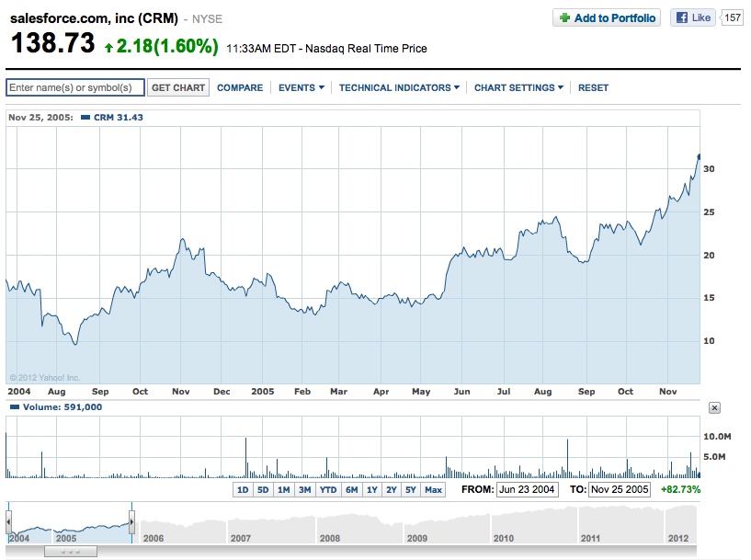Click the Compare link
The height and width of the screenshot is (560, 751).
click(x=240, y=87)
